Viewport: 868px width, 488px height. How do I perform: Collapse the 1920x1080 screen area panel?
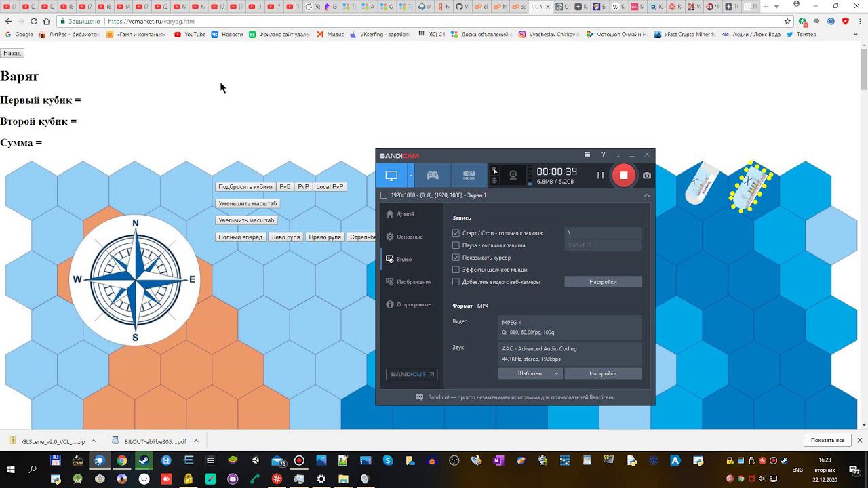[646, 195]
